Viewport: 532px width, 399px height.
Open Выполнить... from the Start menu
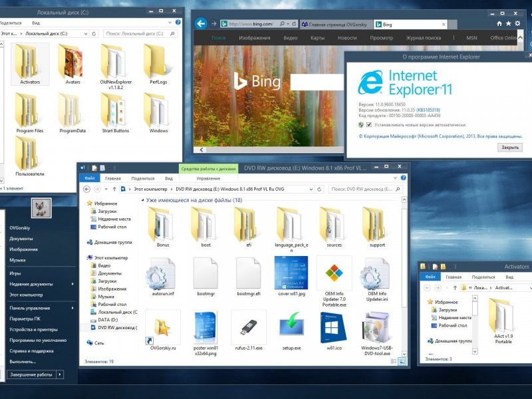pyautogui.click(x=23, y=362)
